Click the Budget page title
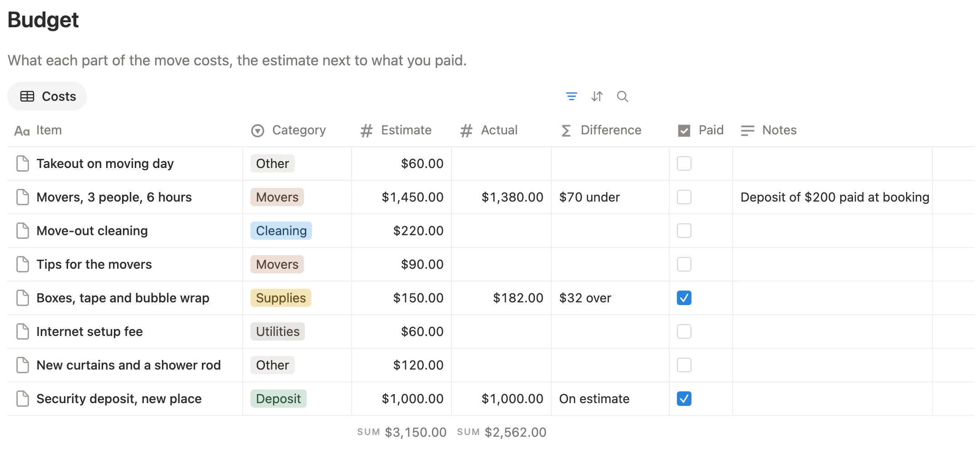Screen dimensions: 980x454 point(43,20)
